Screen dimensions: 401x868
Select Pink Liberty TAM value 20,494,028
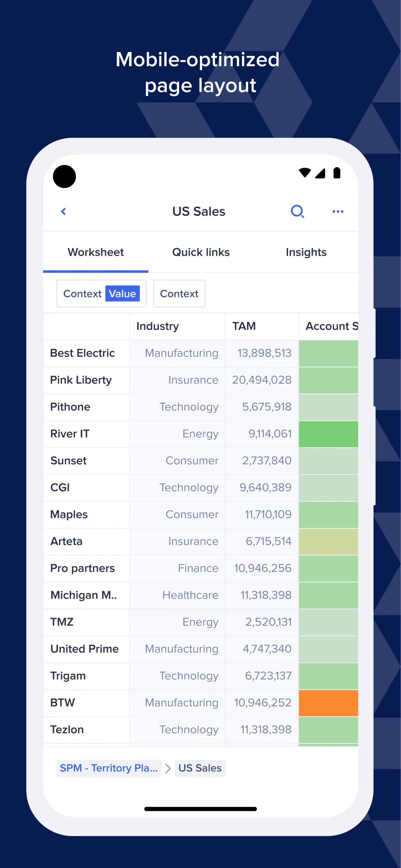pyautogui.click(x=262, y=380)
